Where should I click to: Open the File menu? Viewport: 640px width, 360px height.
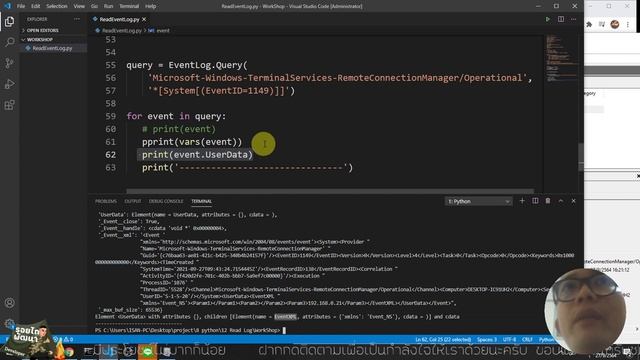21,6
